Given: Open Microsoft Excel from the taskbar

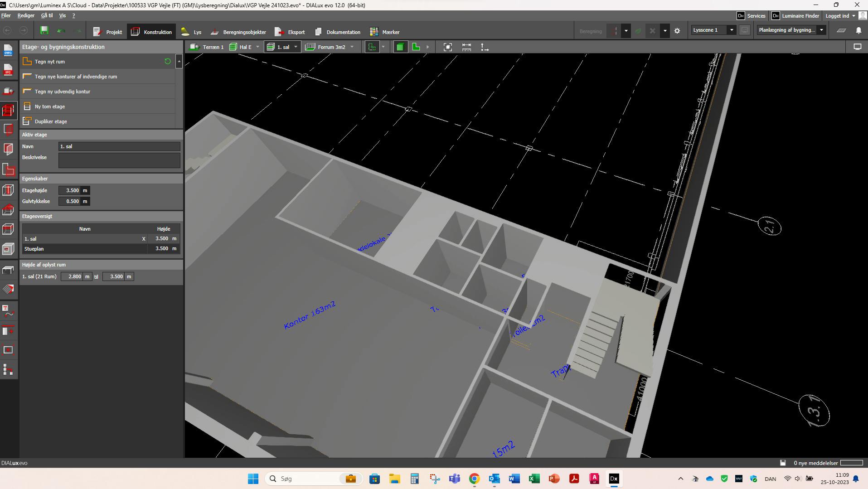Looking at the screenshot, I should (x=534, y=479).
